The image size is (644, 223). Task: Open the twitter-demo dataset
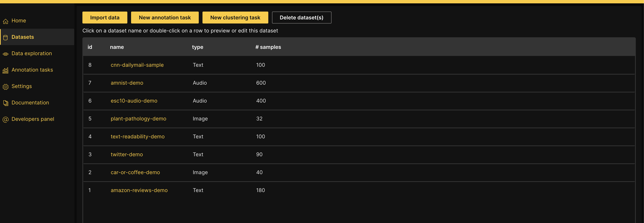[127, 155]
